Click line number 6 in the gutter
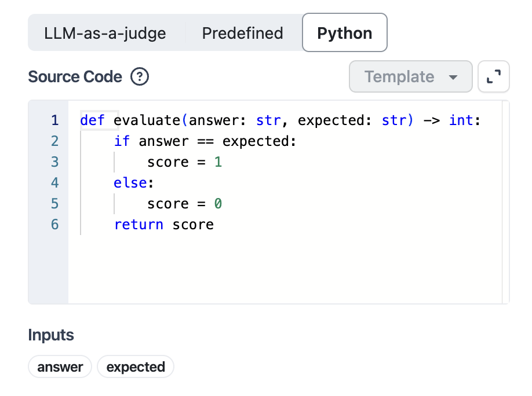This screenshot has width=532, height=396. 55,225
